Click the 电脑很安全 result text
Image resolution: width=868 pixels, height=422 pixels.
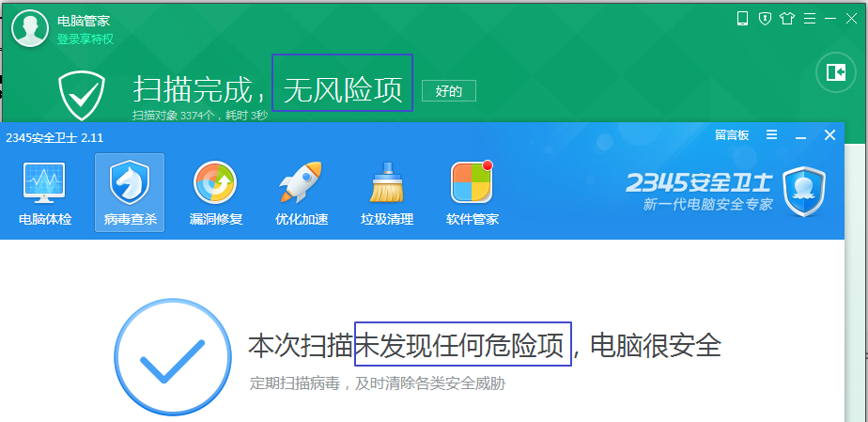pos(656,346)
